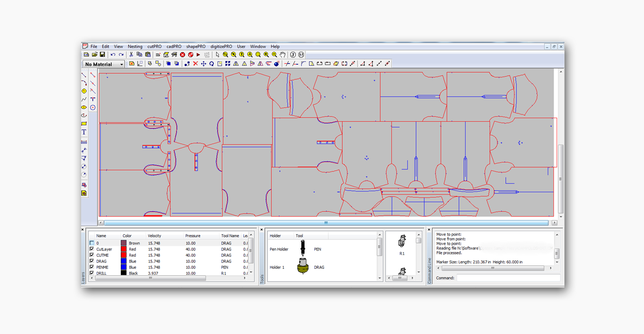Image resolution: width=644 pixels, height=334 pixels.
Task: Uncheck the CutLayer layer checkbox
Action: pyautogui.click(x=92, y=249)
